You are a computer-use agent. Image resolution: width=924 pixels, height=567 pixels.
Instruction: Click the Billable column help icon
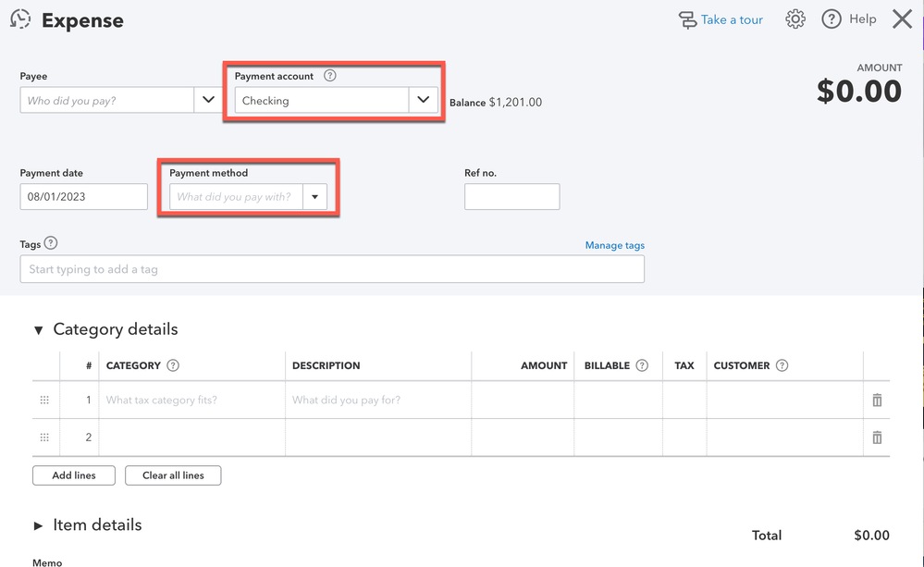(642, 365)
